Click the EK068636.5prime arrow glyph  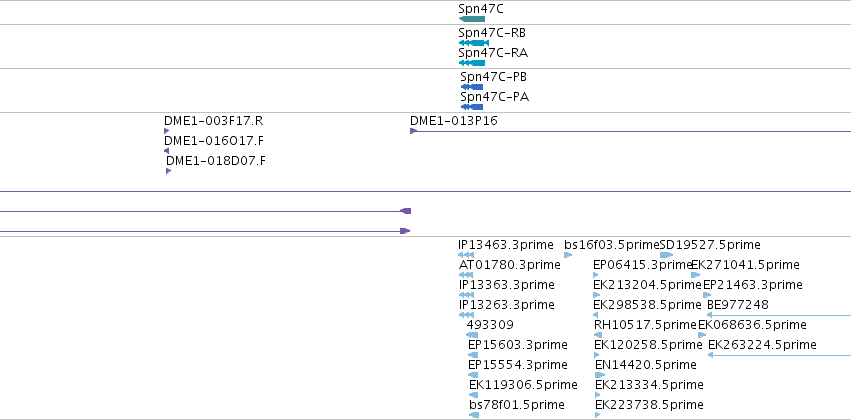tap(702, 335)
